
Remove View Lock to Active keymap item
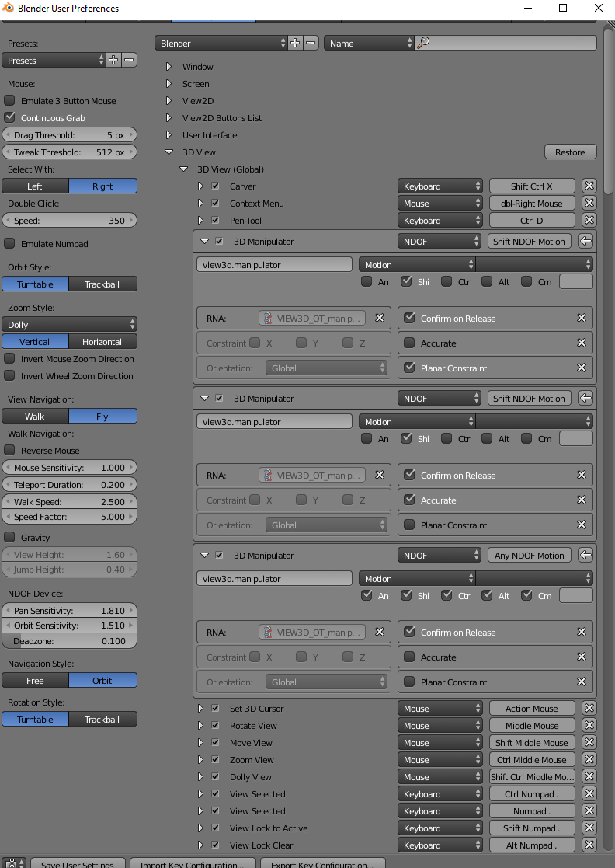coord(589,828)
